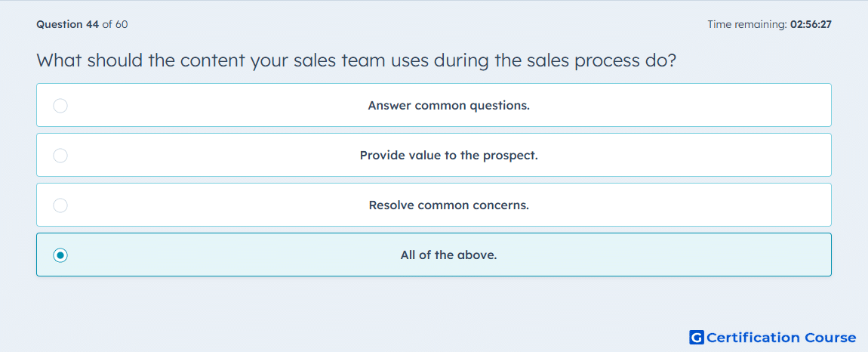
Task: Click the 'Provide value to the prospect.' answer text
Action: point(449,155)
